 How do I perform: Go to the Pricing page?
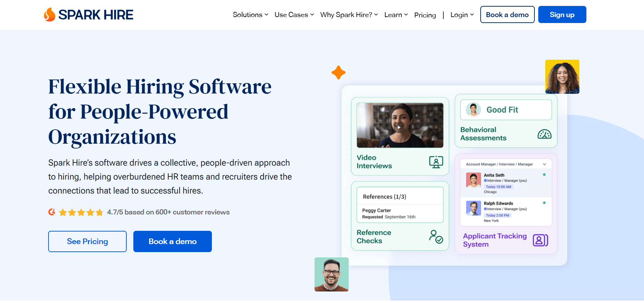(x=425, y=15)
